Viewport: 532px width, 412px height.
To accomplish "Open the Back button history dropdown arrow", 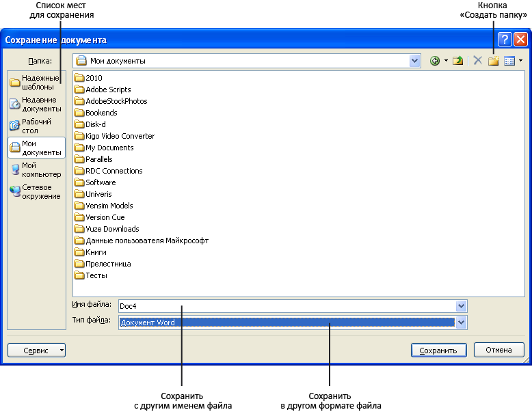I will (x=446, y=61).
